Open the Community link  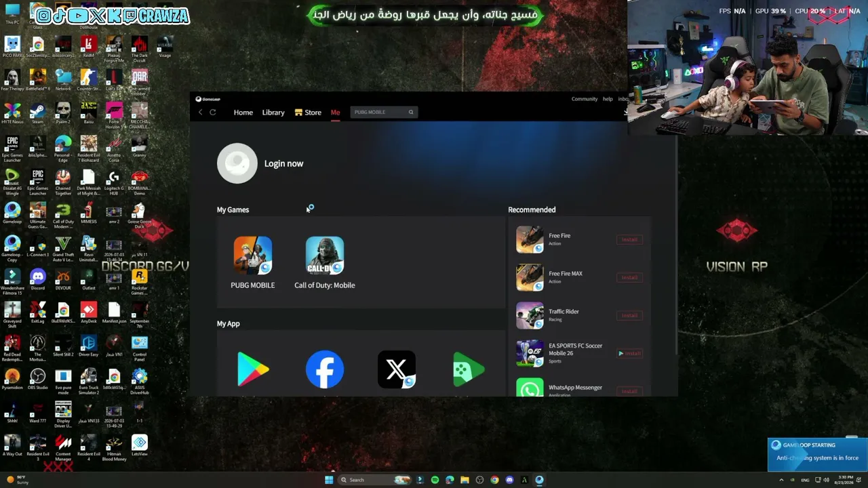click(x=585, y=99)
